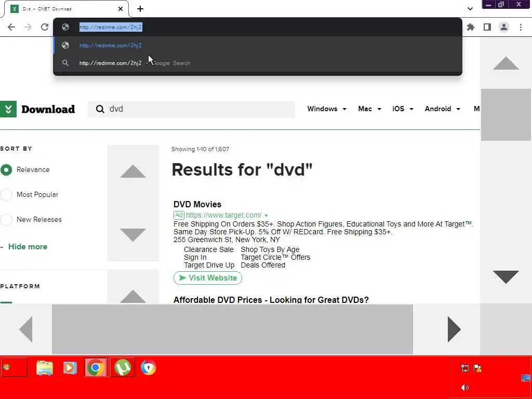532x399 pixels.
Task: Expand the Mac menu
Action: (x=369, y=109)
